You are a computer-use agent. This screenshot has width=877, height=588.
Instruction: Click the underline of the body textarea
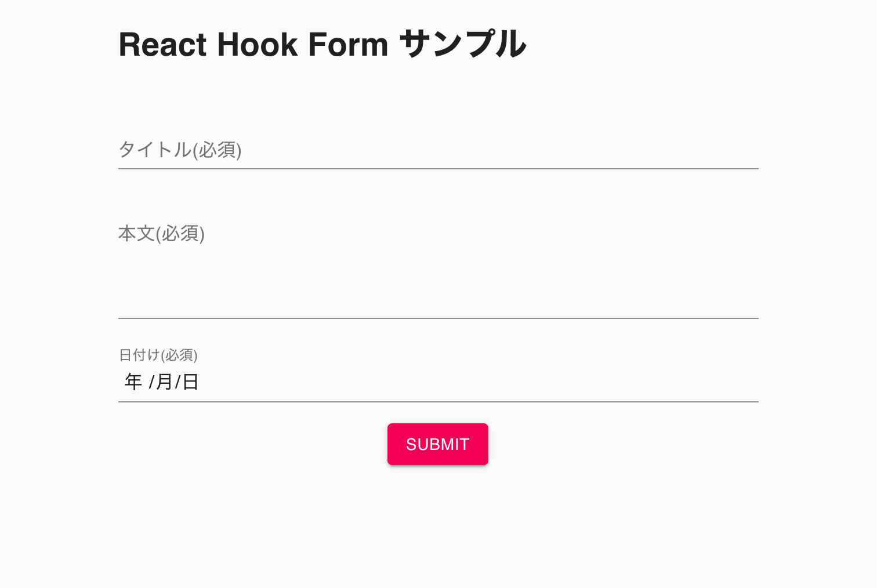438,318
